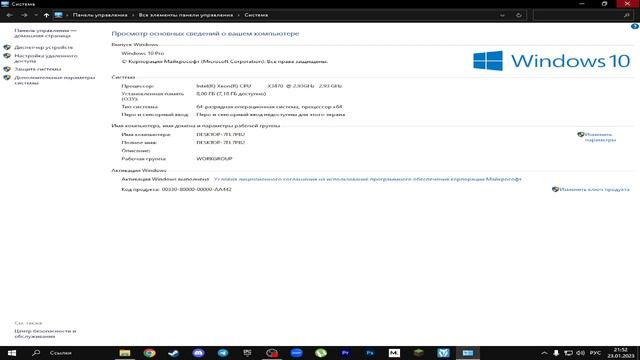
Task: Expand the address bar history dropdown
Action: pyautogui.click(x=502, y=15)
